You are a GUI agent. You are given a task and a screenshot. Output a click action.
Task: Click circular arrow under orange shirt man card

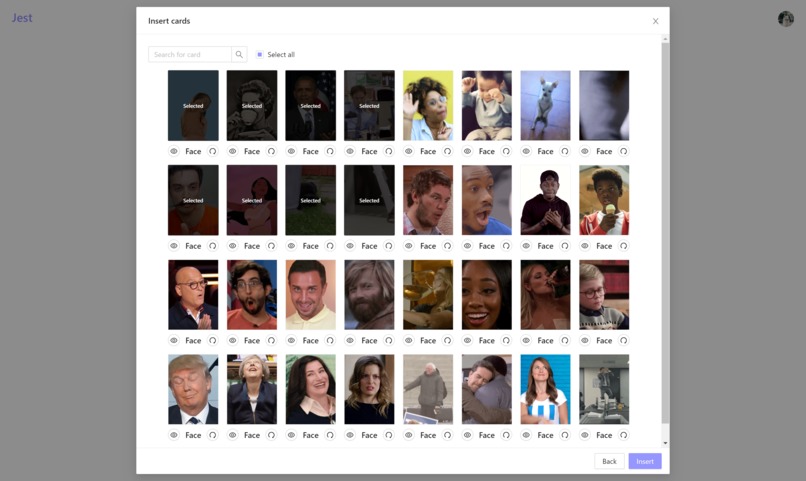coord(212,246)
